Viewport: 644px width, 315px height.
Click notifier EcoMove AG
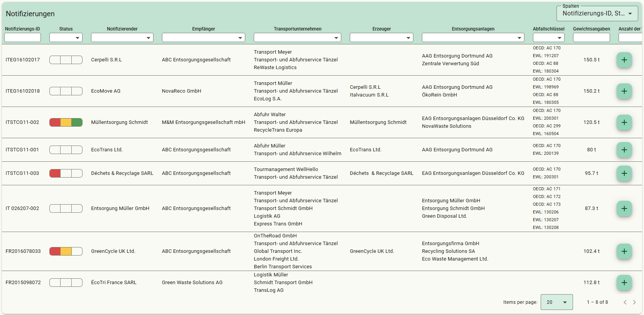(106, 91)
